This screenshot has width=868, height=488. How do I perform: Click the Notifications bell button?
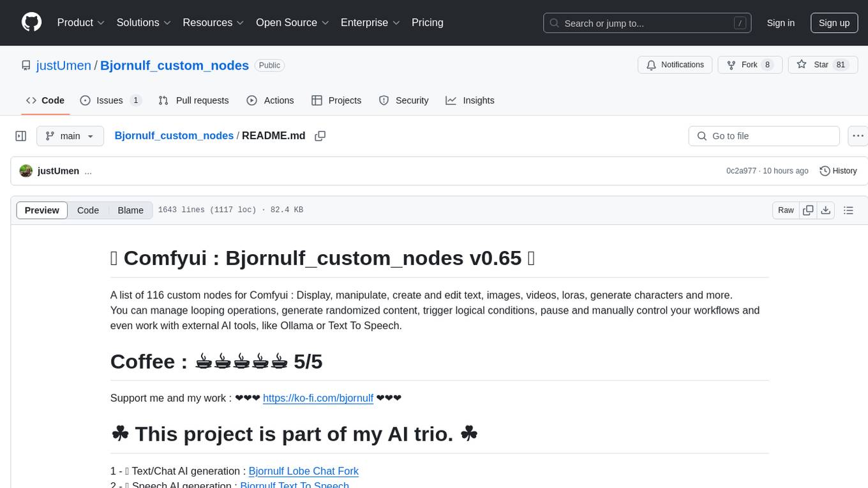coord(675,65)
